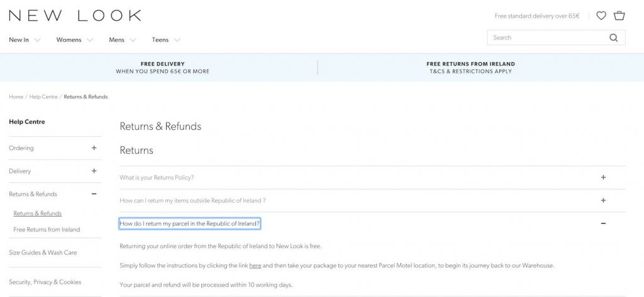The image size is (644, 297).
Task: Expand the New In chevron
Action: 37,40
